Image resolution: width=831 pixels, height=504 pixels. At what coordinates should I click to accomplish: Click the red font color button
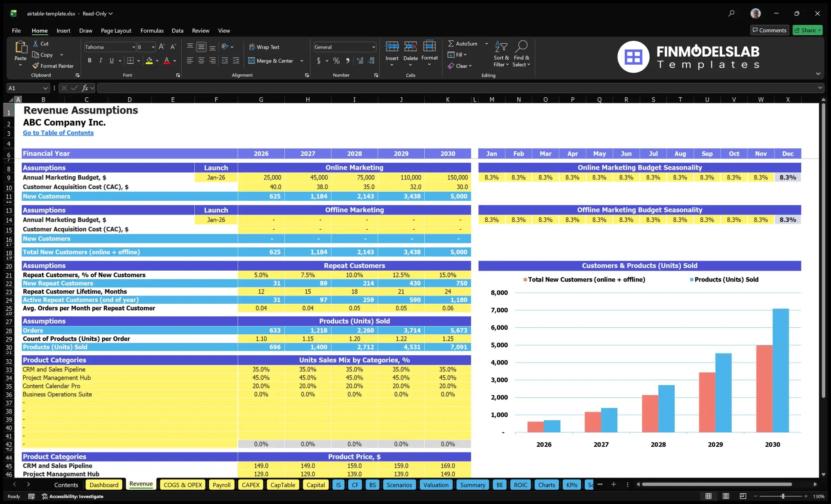click(x=167, y=60)
